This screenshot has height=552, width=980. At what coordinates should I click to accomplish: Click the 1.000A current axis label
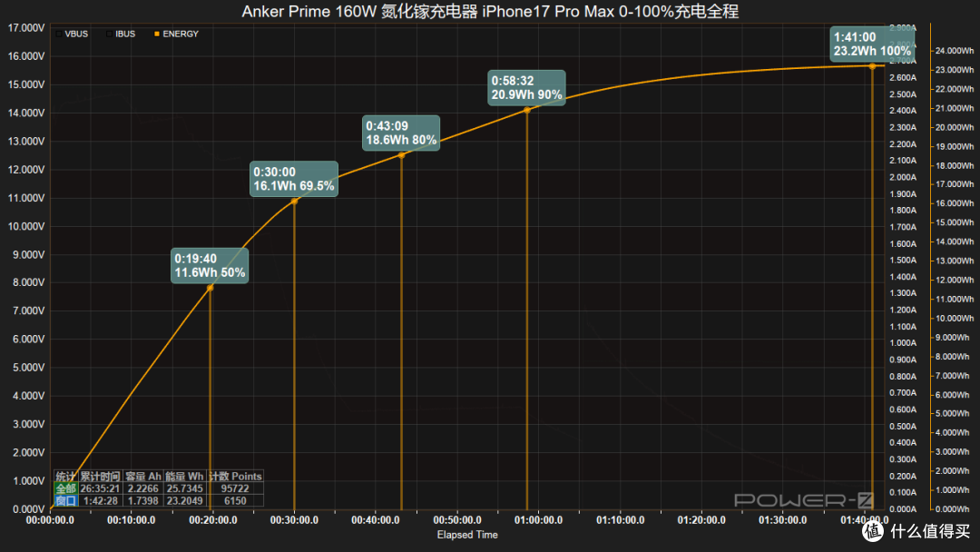(x=903, y=343)
